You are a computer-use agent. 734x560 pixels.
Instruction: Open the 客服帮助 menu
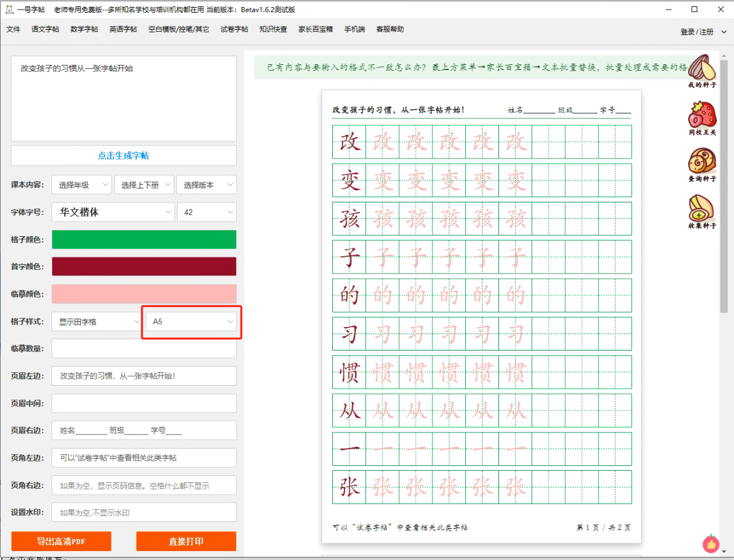tap(390, 29)
